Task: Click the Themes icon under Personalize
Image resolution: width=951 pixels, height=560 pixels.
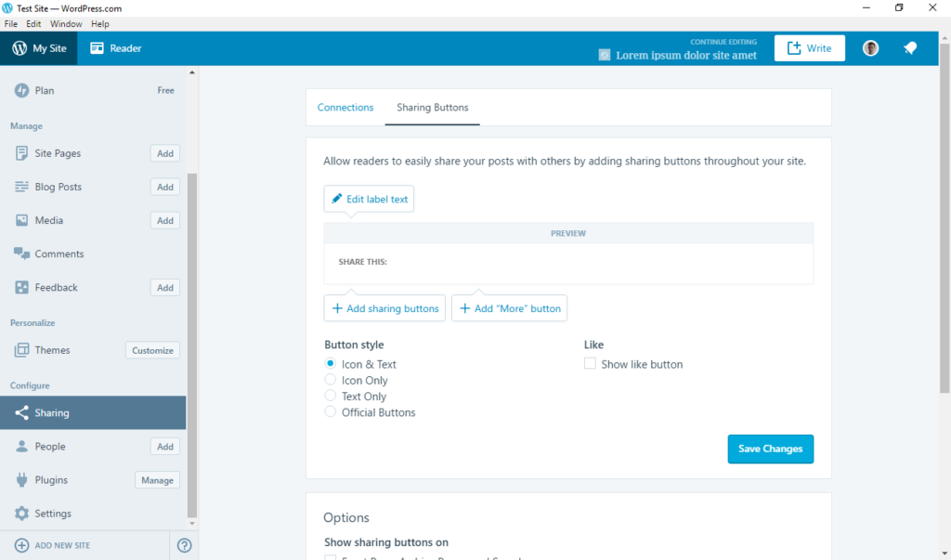Action: click(20, 350)
